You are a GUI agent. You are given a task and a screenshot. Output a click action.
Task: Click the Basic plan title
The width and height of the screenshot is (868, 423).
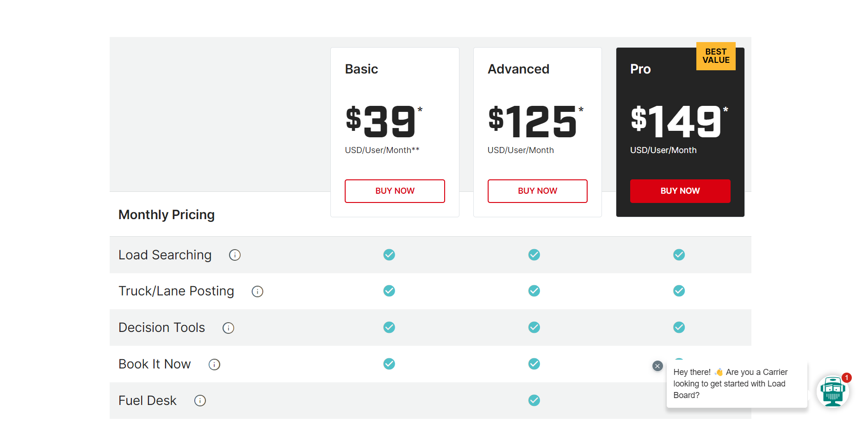pyautogui.click(x=361, y=69)
